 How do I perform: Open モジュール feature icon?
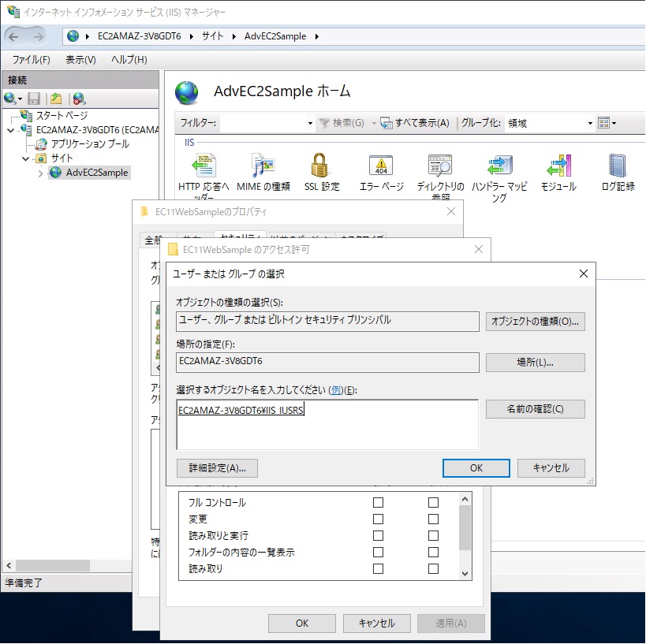559,166
